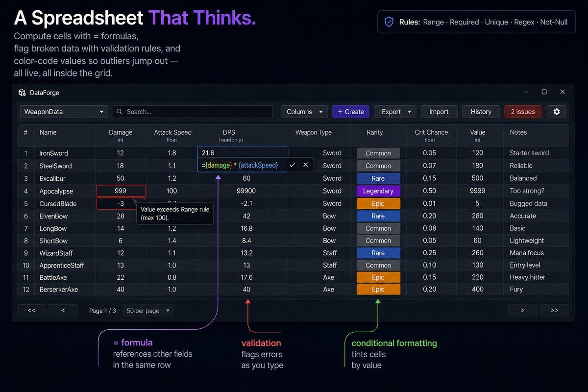Click the Name column header
The image size is (588, 392).
coord(48,132)
